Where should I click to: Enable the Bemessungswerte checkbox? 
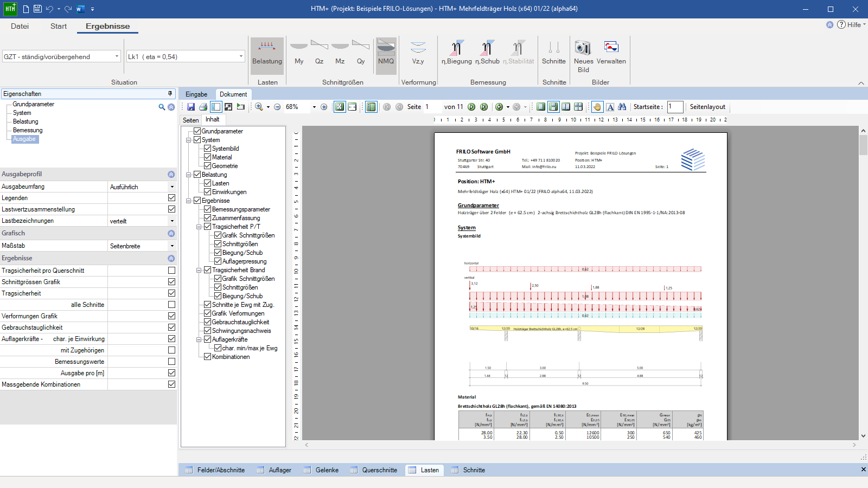tap(171, 362)
